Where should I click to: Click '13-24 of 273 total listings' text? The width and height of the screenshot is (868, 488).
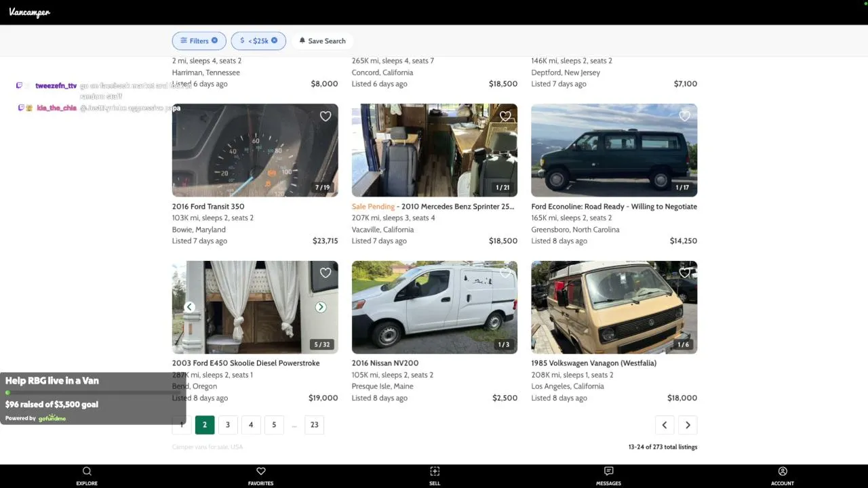(x=663, y=447)
